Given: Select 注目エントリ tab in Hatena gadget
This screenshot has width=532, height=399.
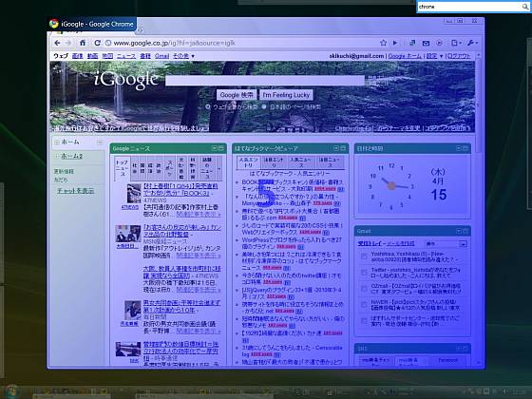Looking at the screenshot, I should click(274, 162).
